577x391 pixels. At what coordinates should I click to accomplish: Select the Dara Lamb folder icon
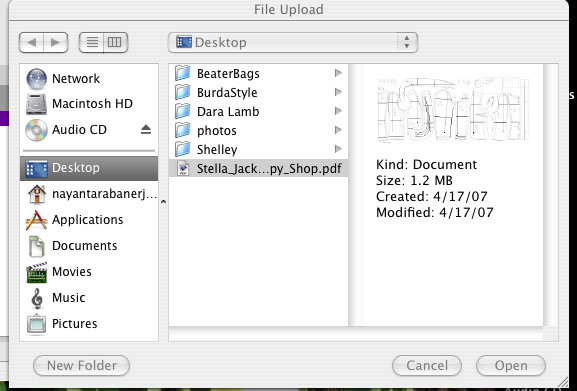coord(183,111)
